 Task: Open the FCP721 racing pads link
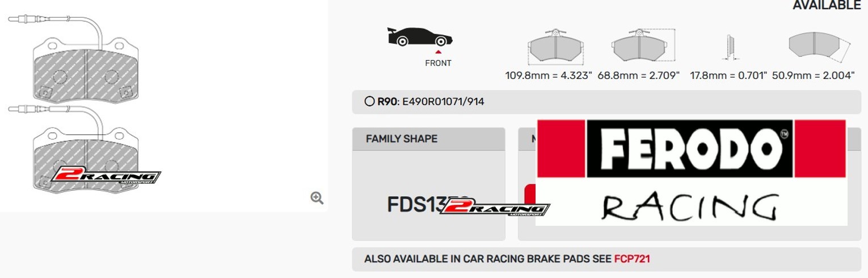(x=632, y=259)
